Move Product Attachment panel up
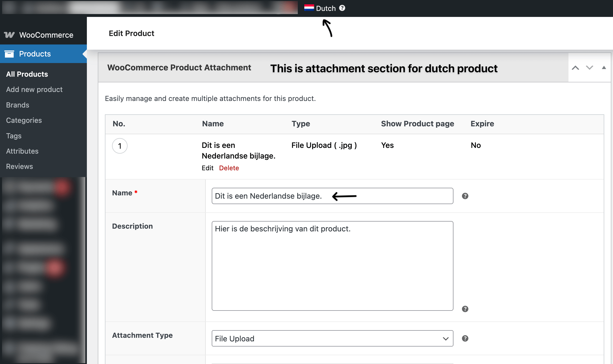 (x=575, y=68)
